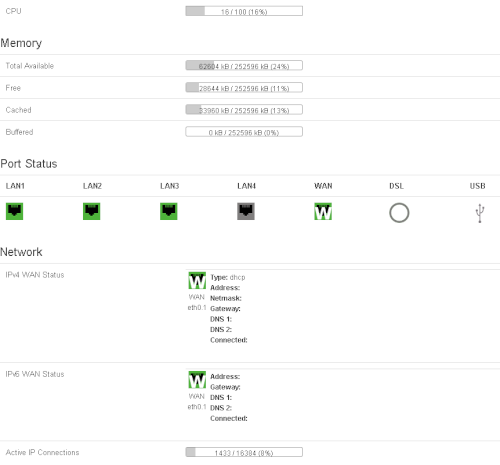The width and height of the screenshot is (500, 465).
Task: Click the Active IP Connections bar
Action: [244, 452]
